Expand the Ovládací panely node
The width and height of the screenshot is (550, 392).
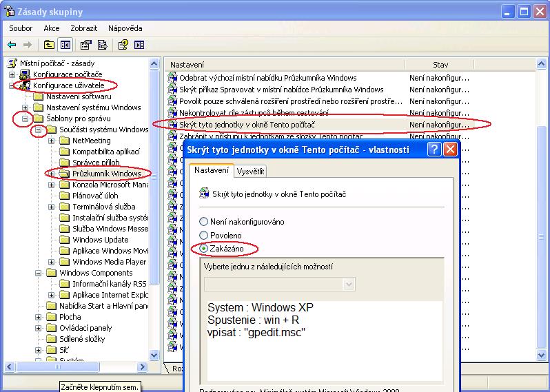click(x=38, y=328)
